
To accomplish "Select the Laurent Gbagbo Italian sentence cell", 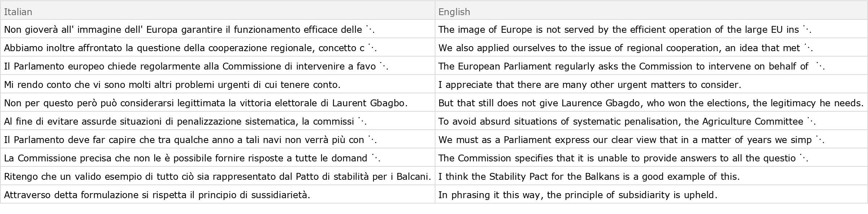I will pos(205,103).
